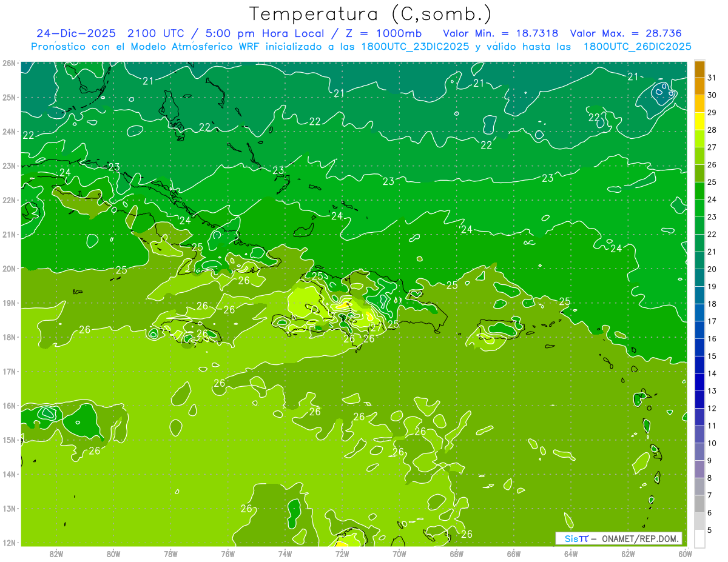Click the 31 label on the color scale

pyautogui.click(x=712, y=78)
